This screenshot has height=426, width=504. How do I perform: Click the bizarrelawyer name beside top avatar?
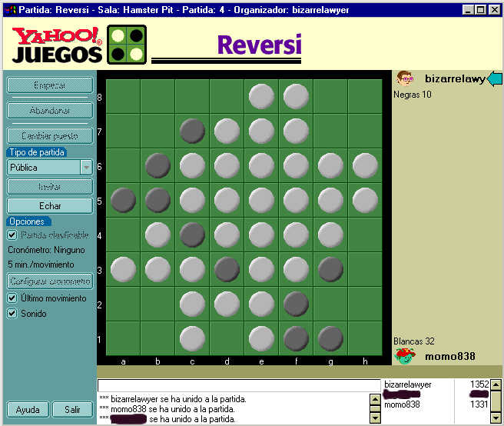pos(455,78)
